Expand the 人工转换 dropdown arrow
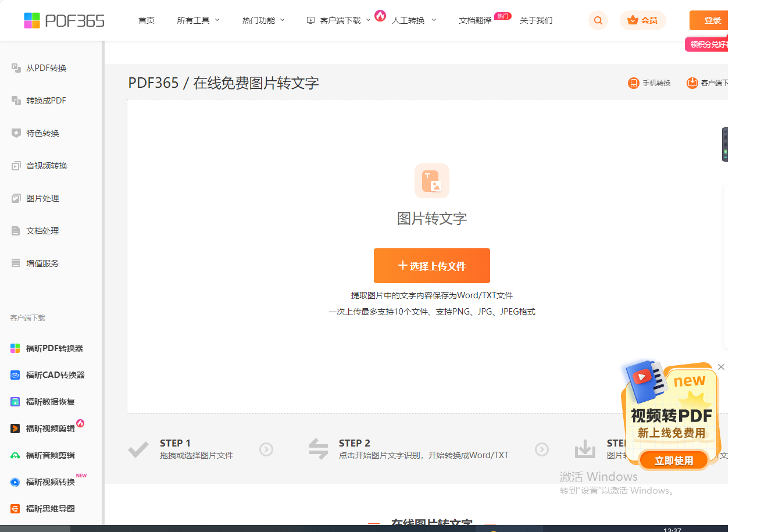 pyautogui.click(x=434, y=20)
